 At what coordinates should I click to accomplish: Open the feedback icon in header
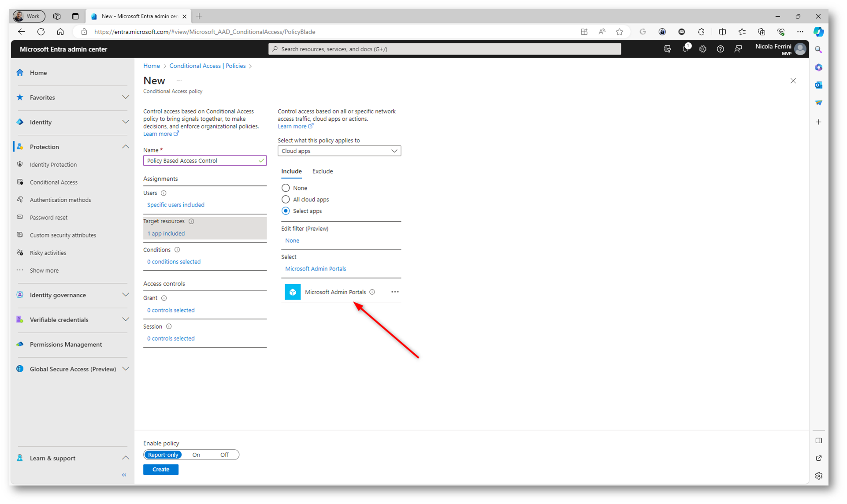pos(738,49)
